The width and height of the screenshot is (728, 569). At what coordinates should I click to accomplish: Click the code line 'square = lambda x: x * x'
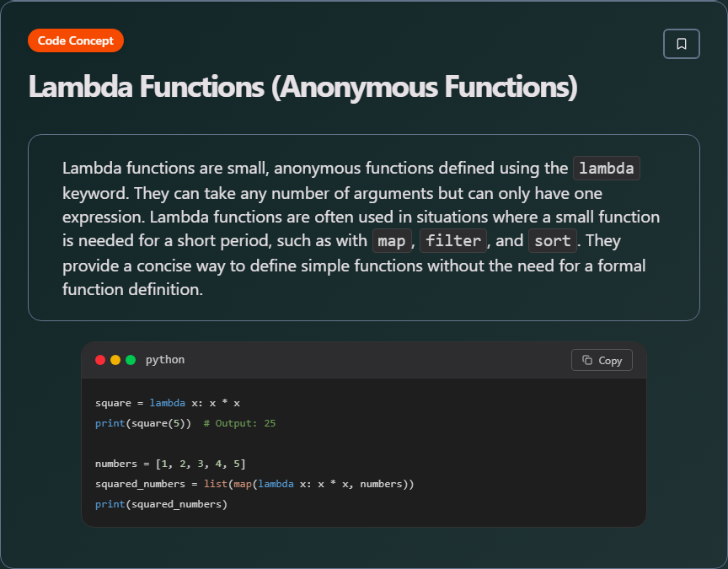(x=168, y=403)
